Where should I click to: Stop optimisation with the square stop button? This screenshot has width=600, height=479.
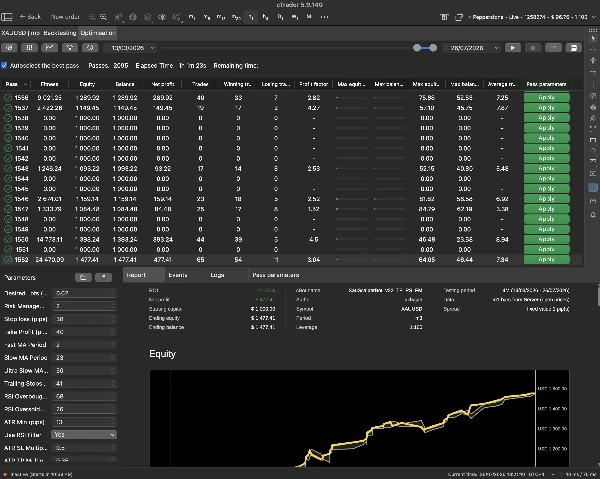[x=533, y=48]
